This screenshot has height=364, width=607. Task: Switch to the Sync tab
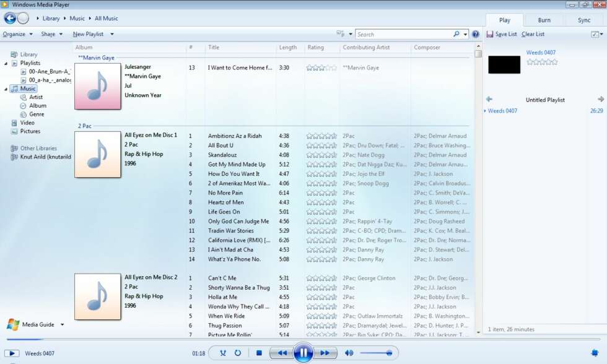[584, 20]
